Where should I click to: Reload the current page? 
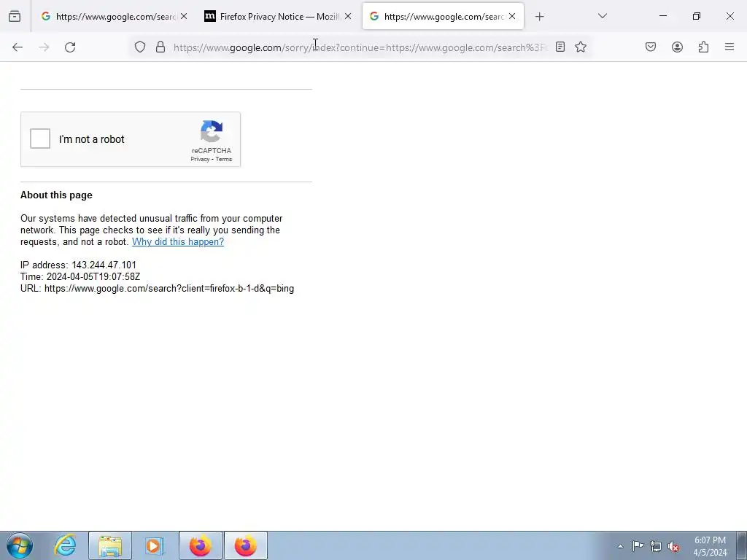(x=70, y=47)
